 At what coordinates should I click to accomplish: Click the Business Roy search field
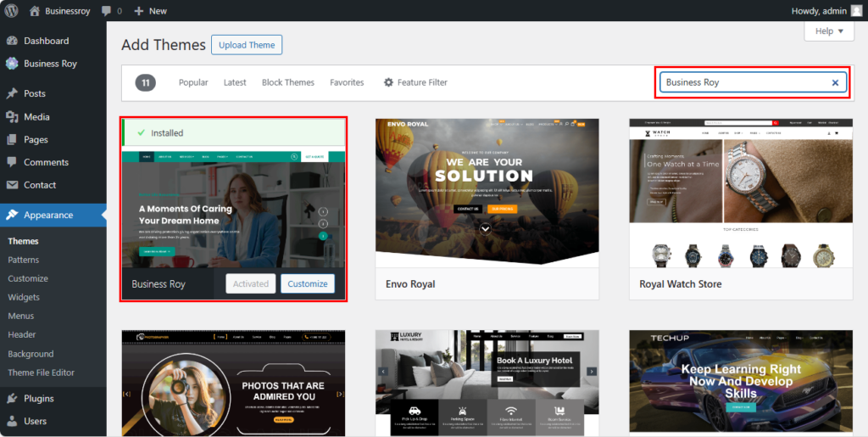742,82
